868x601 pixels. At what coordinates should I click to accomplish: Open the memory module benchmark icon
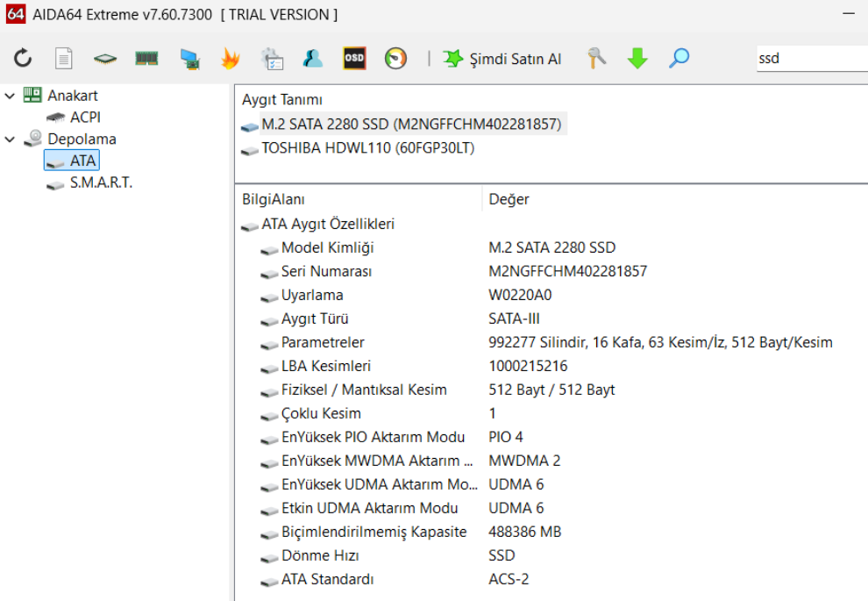pyautogui.click(x=146, y=58)
